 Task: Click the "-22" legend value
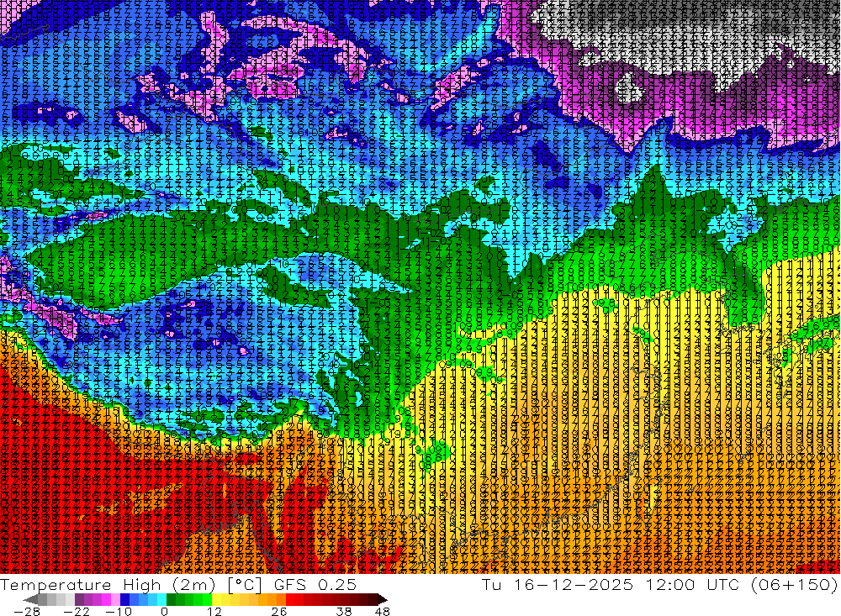(77, 612)
